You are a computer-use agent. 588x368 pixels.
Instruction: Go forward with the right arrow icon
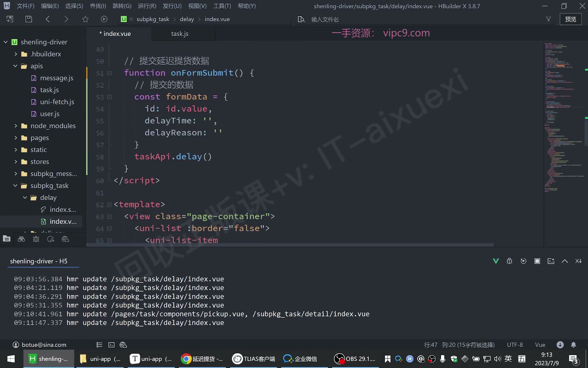[66, 19]
